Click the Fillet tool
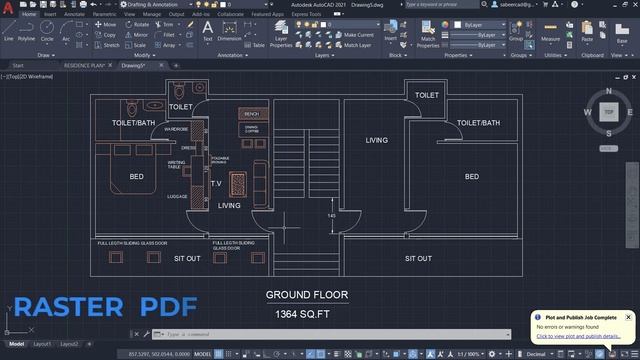The height and width of the screenshot is (360, 640). click(x=165, y=35)
